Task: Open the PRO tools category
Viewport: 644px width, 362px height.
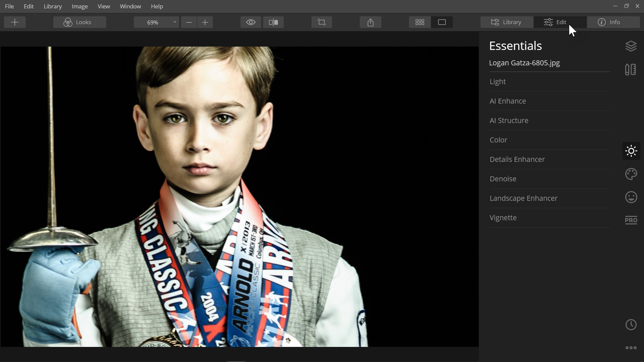Action: pos(631,220)
